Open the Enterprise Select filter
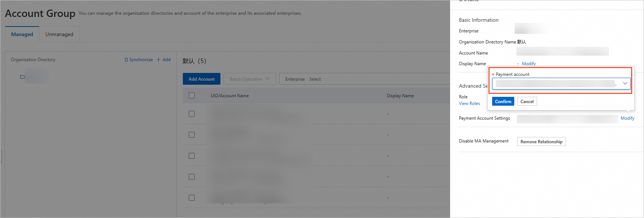This screenshot has width=644, height=218. (x=364, y=79)
